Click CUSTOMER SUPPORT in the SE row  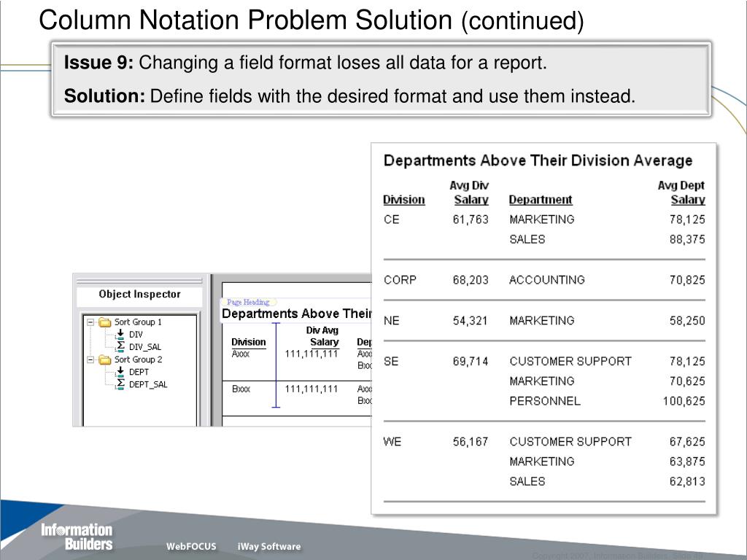click(570, 362)
